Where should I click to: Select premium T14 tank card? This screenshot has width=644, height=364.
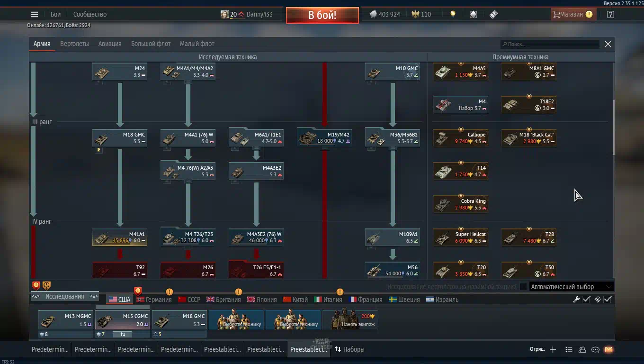click(x=461, y=171)
